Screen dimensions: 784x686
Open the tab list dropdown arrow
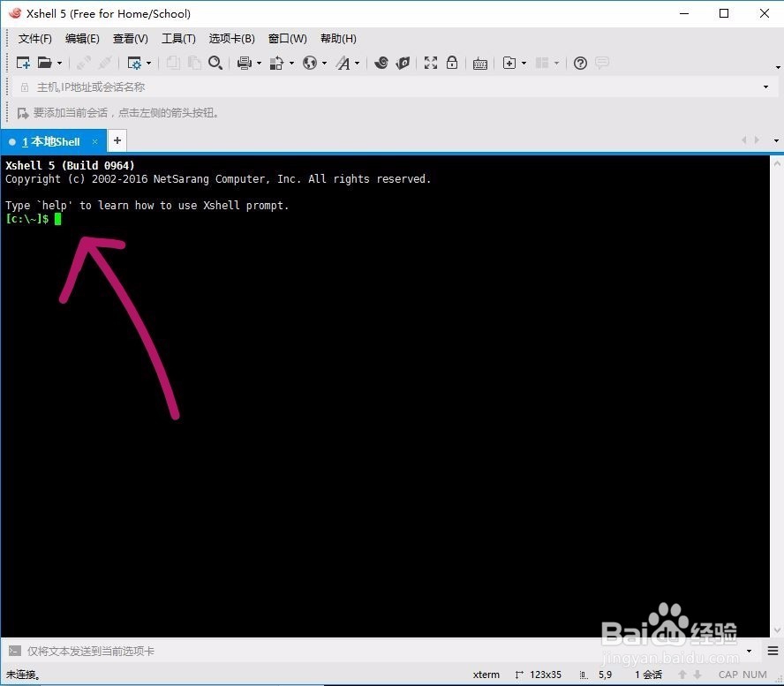[x=777, y=140]
